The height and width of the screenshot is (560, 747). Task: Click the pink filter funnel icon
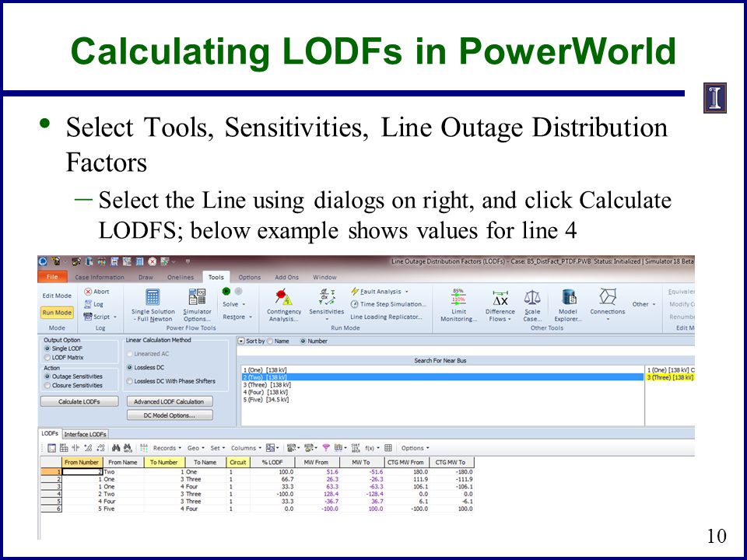point(326,448)
